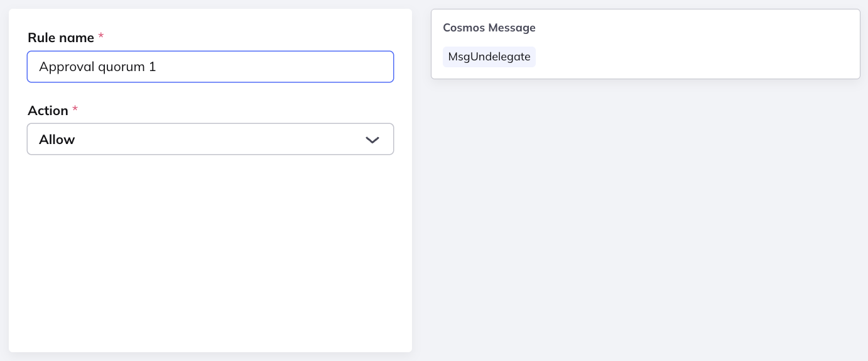
Task: Open the Action dropdown
Action: pyautogui.click(x=210, y=139)
